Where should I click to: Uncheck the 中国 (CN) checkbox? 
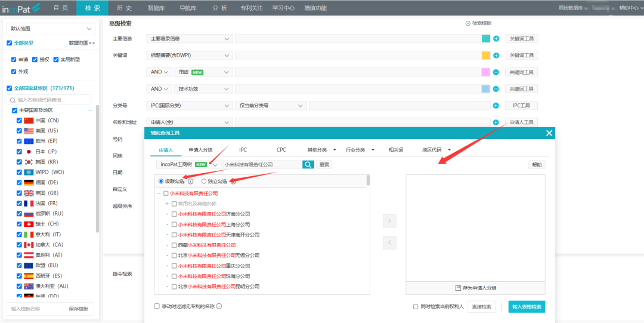click(19, 121)
